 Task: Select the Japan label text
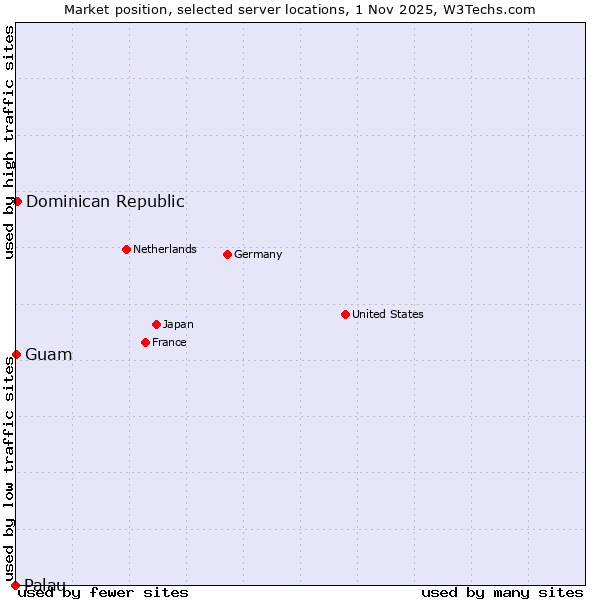point(178,324)
